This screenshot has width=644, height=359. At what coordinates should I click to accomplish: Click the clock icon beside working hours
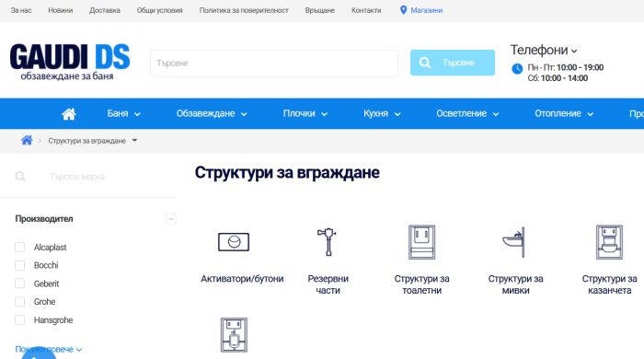pos(517,69)
